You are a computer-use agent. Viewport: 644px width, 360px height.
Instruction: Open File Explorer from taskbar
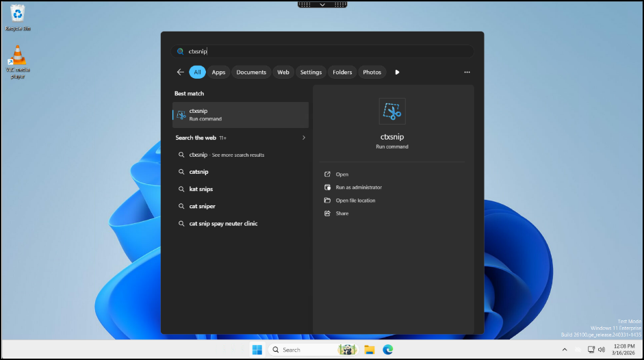tap(370, 350)
